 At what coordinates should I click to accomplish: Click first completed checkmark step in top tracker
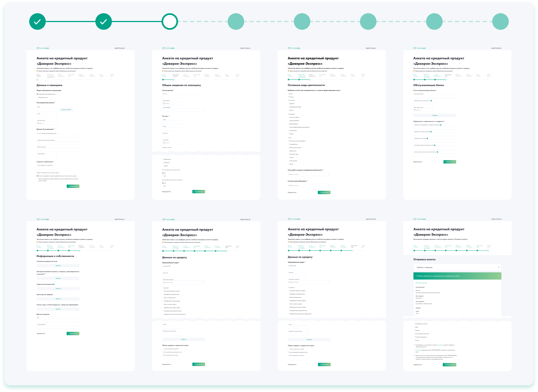click(x=37, y=22)
